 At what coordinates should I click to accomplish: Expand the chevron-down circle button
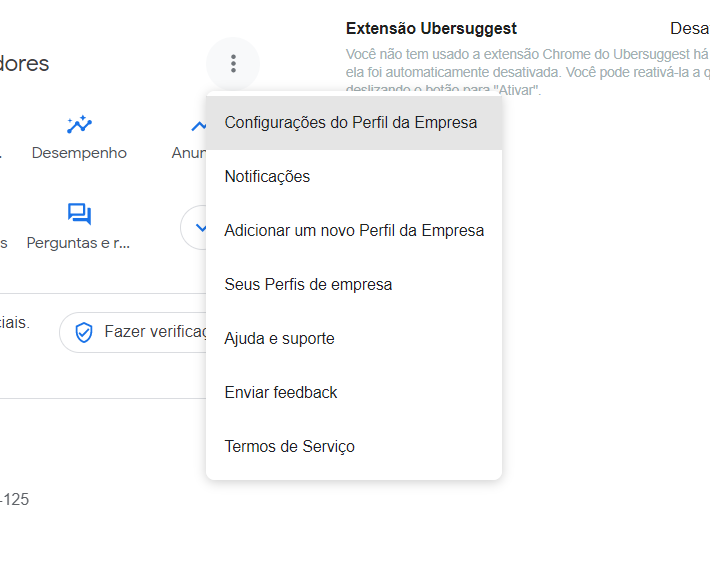194,227
